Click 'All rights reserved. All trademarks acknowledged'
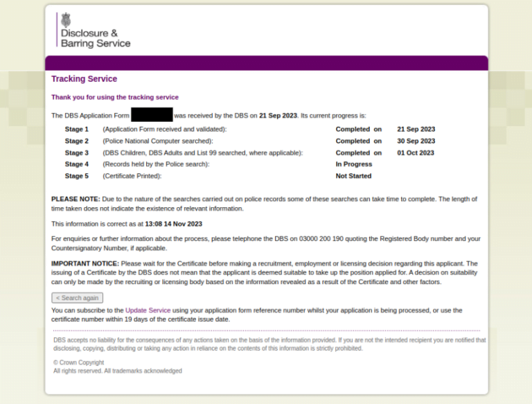The image size is (532, 404). point(118,371)
